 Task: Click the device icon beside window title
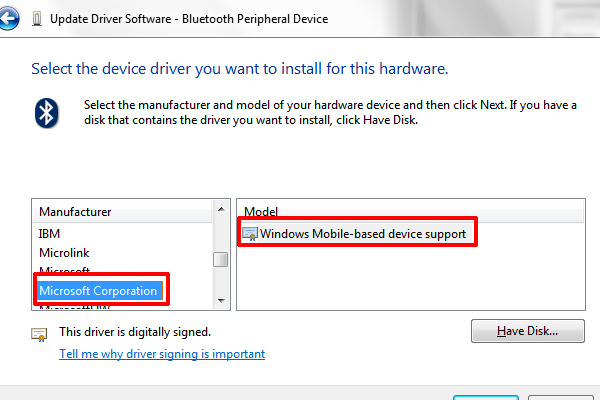[37, 19]
